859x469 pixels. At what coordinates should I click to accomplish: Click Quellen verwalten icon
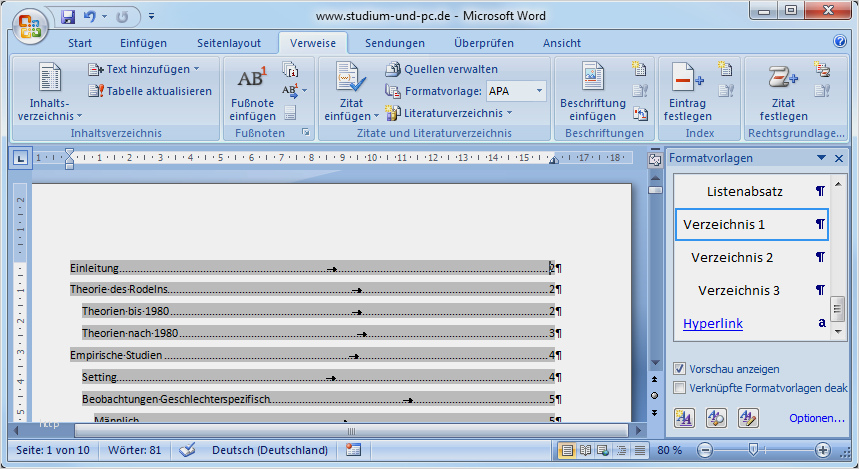tap(394, 69)
